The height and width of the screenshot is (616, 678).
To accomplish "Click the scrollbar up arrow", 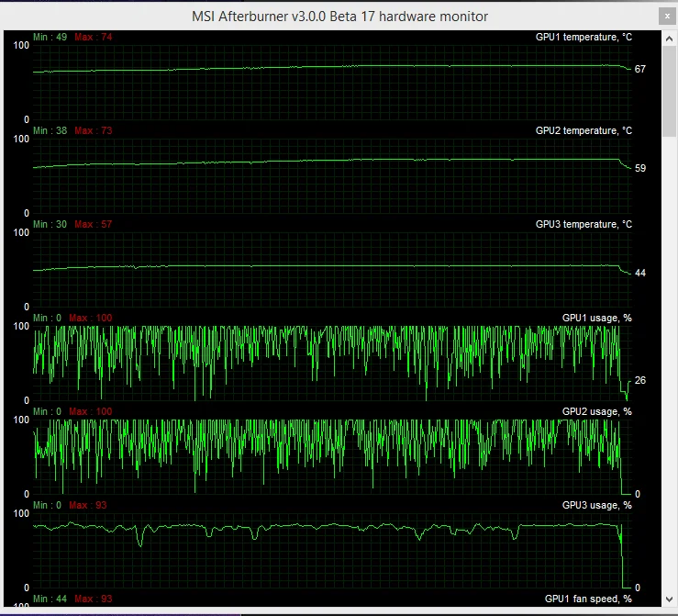I will [x=669, y=39].
